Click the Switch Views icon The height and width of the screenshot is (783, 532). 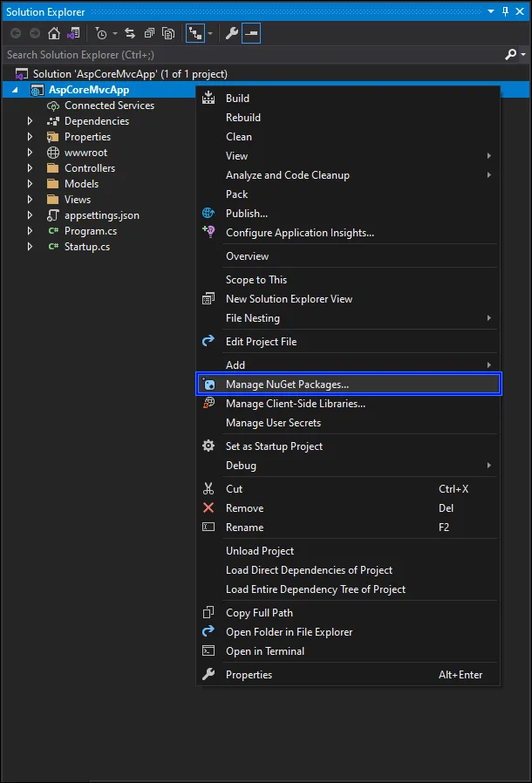(195, 33)
